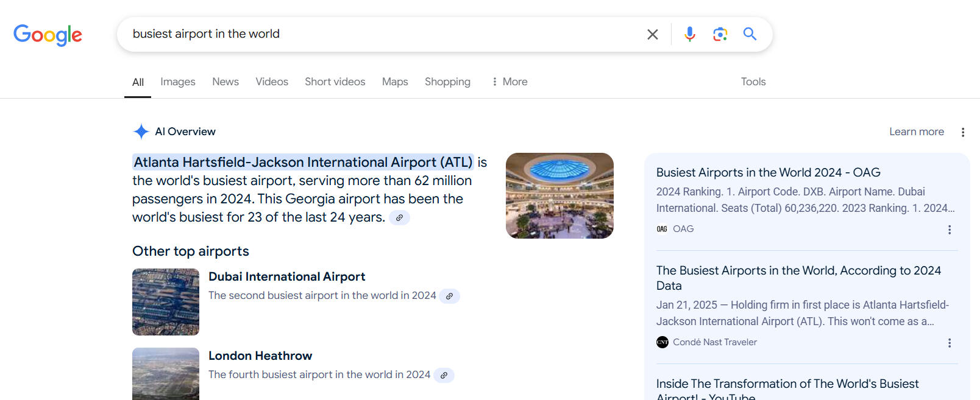Image resolution: width=980 pixels, height=400 pixels.
Task: Click the Other top airports heading
Action: 191,251
